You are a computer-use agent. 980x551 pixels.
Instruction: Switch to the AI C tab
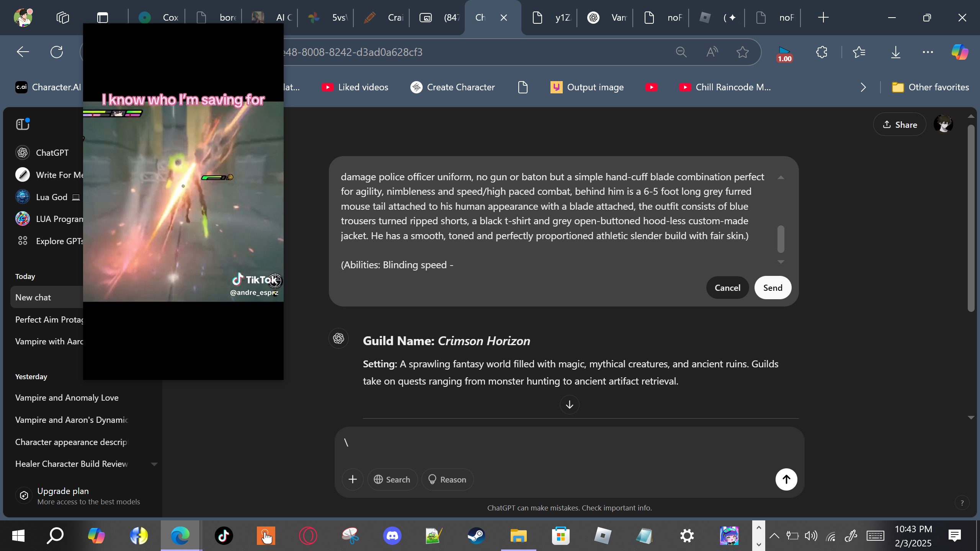[x=271, y=18]
